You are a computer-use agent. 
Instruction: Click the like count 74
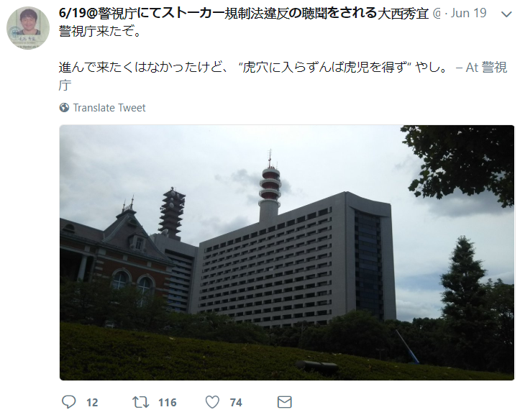point(236,403)
